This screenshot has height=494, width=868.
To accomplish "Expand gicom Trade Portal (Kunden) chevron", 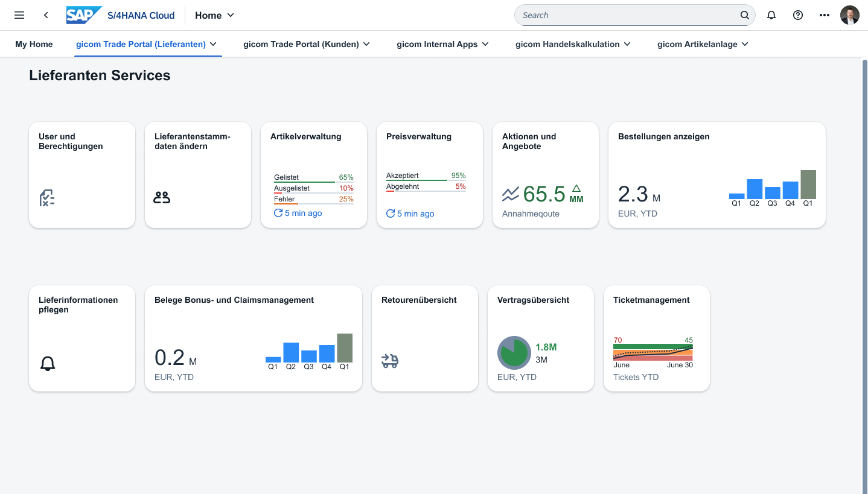I will 366,44.
